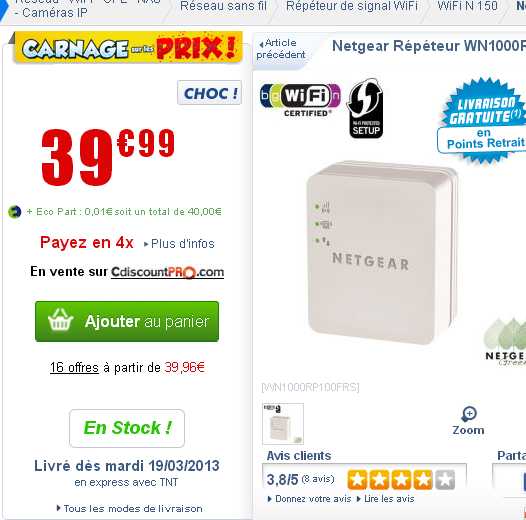Select Réseau sans fil breadcrumb

223,6
